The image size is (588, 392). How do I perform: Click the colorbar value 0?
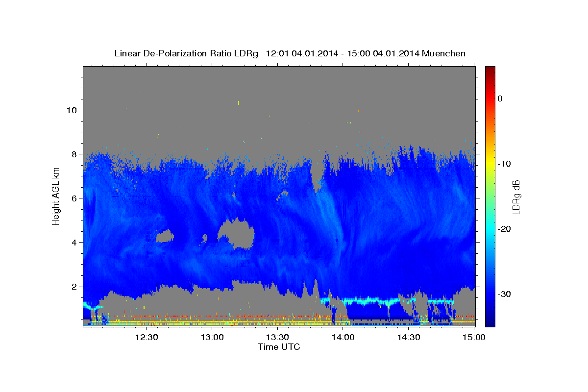click(x=500, y=98)
